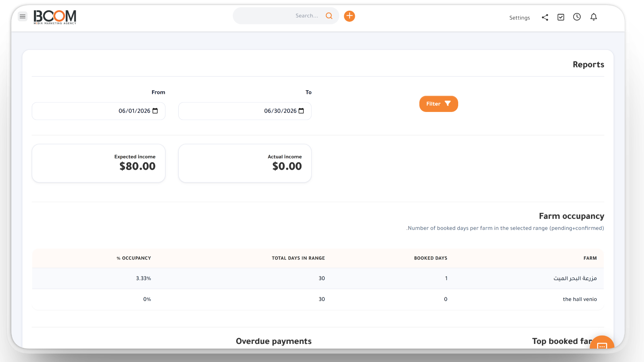Click the Filter button
Screen dimensions: 644x362
438,104
